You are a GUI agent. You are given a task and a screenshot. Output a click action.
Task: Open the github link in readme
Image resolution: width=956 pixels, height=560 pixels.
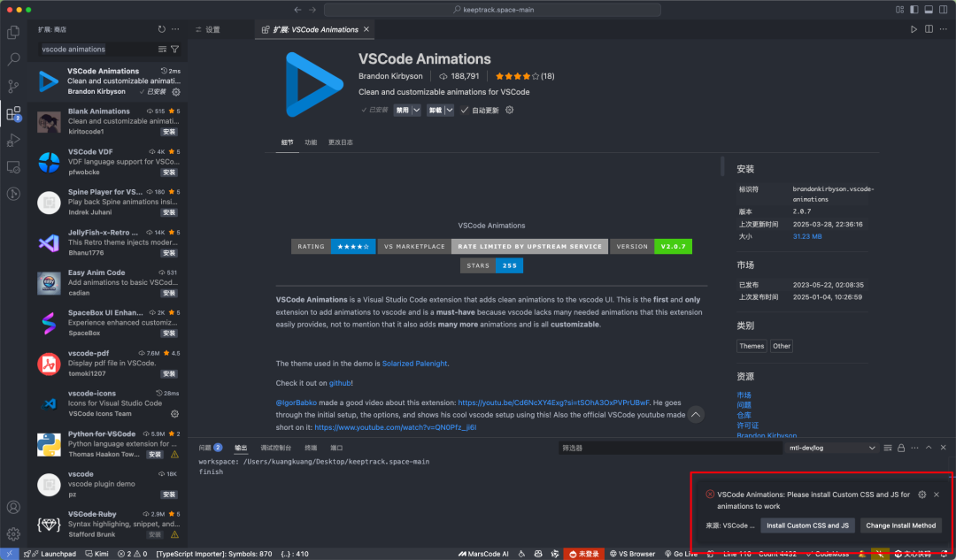tap(340, 383)
